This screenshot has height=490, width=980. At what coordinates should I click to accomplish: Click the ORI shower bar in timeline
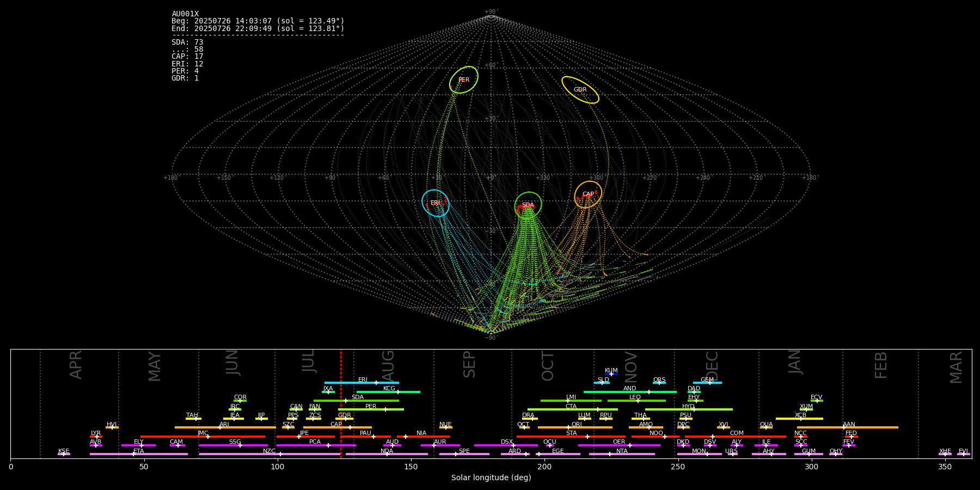click(x=575, y=427)
